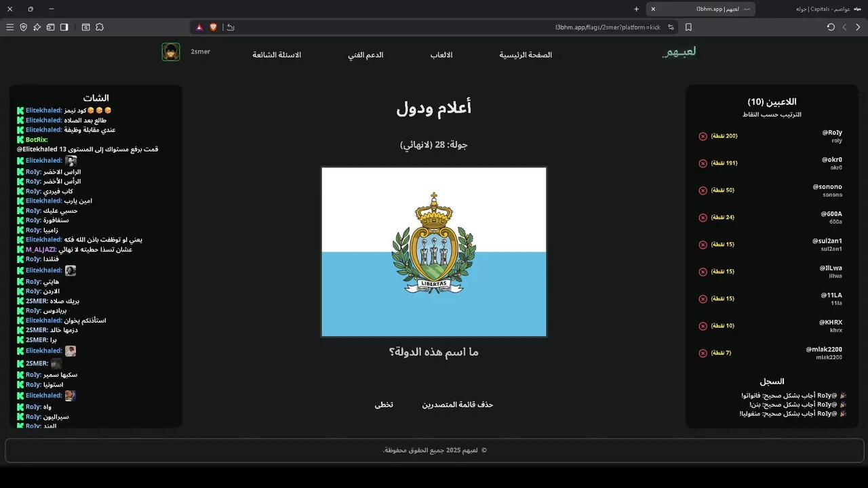Screen dimensions: 868x488
Task: Remove player @mlak2200 with the red X
Action: (x=703, y=353)
